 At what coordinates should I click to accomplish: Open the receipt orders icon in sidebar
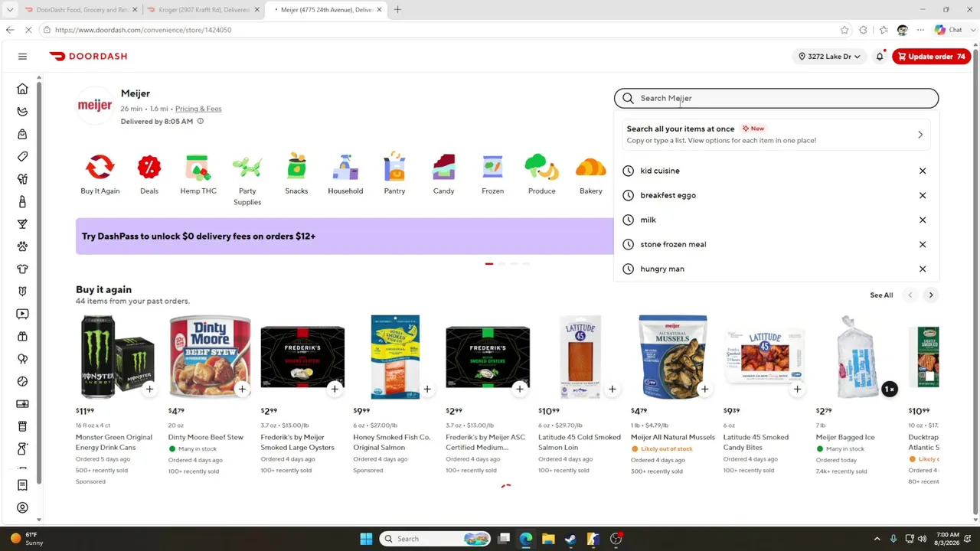point(22,485)
